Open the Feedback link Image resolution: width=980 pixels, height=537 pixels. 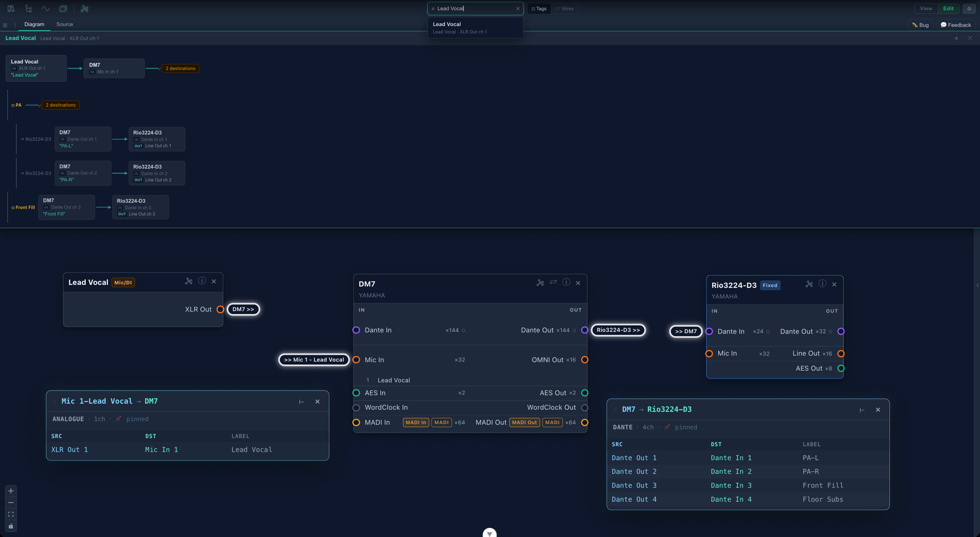pos(955,25)
